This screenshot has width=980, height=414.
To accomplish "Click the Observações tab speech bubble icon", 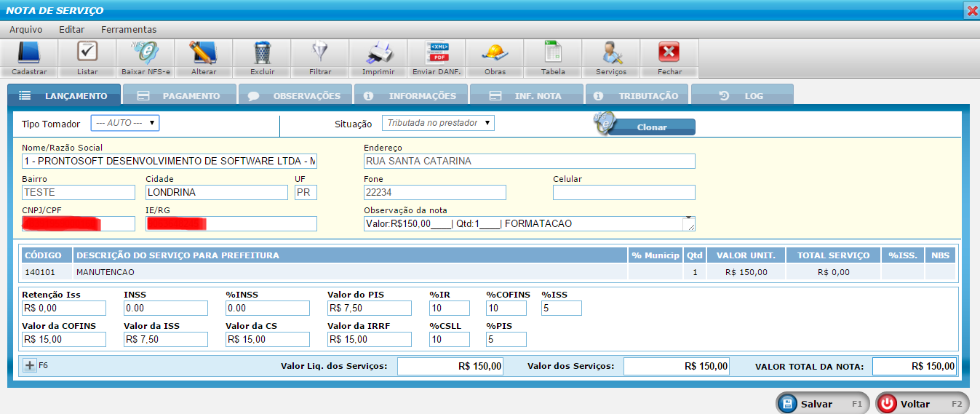I will click(x=253, y=96).
